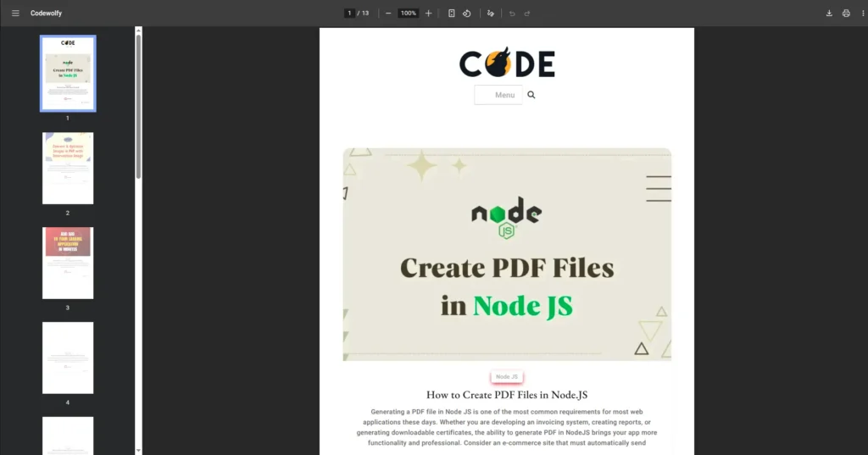Screen dimensions: 868x455
Task: Select page 3 thumbnail
Action: point(68,263)
